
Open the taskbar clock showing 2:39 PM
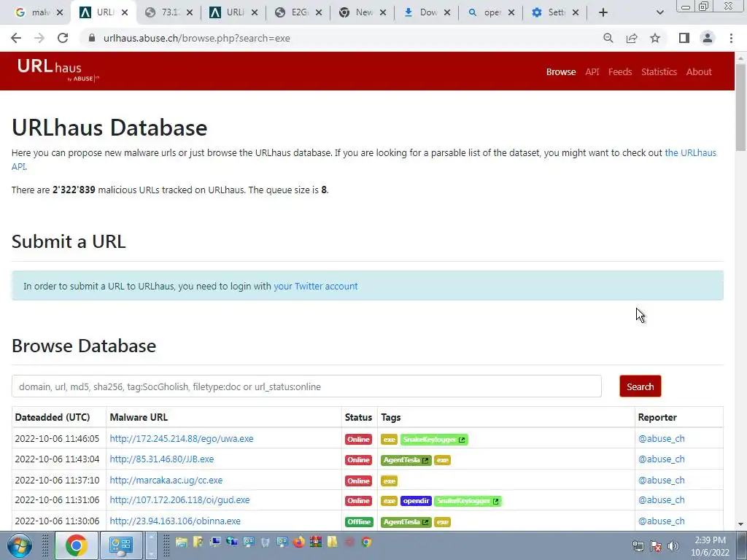(x=710, y=546)
